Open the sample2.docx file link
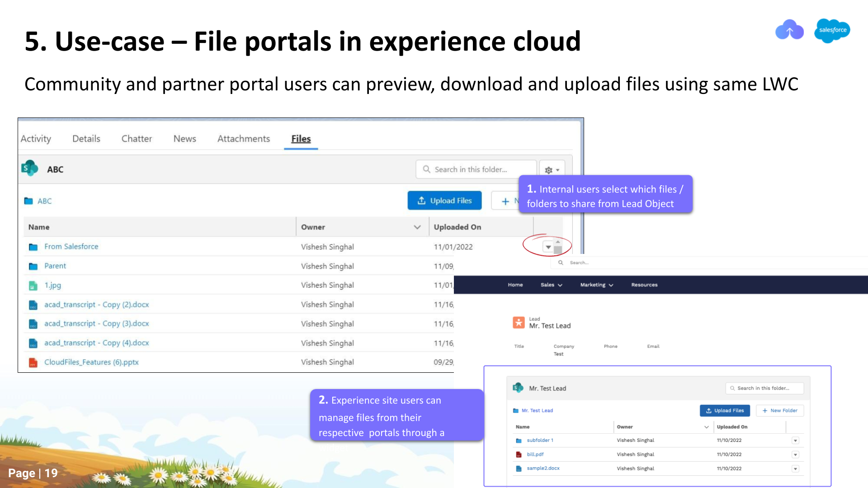The width and height of the screenshot is (868, 488). point(543,469)
